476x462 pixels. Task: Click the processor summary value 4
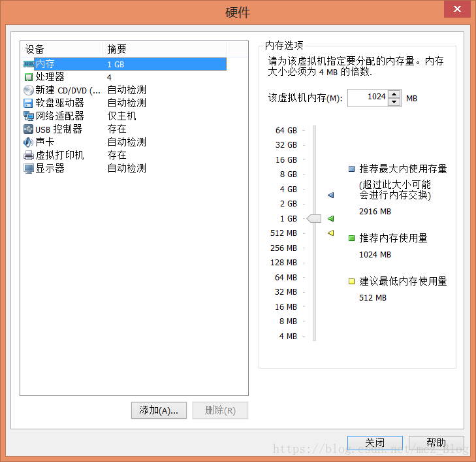tap(109, 78)
